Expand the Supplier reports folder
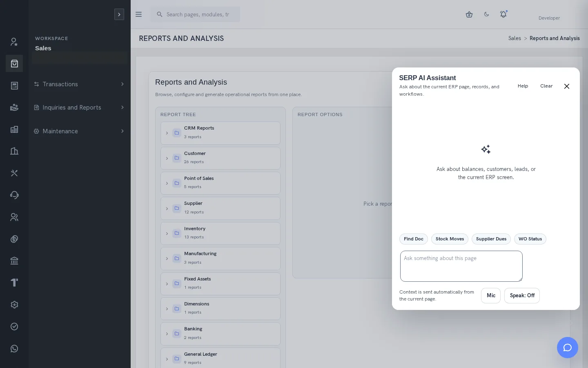The image size is (588, 368). coord(220,208)
